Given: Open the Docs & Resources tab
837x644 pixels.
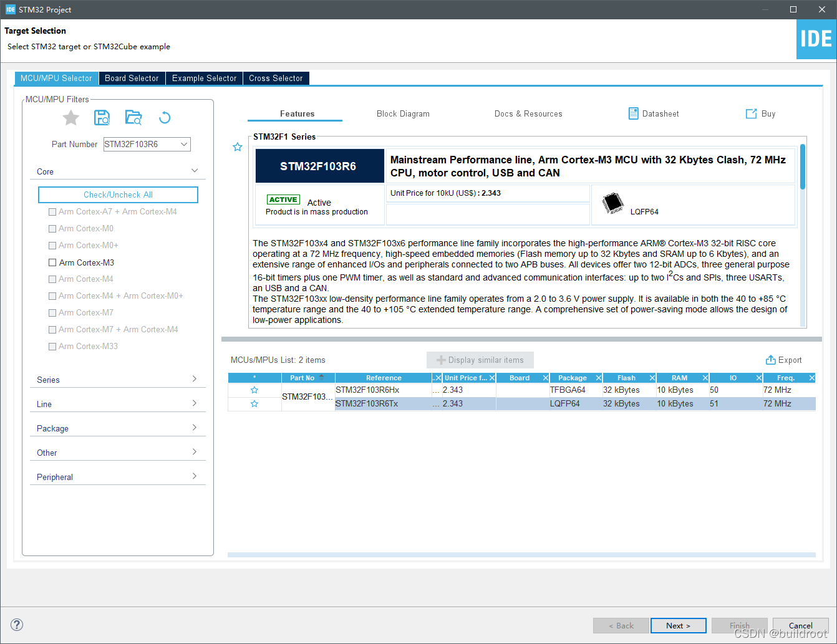Looking at the screenshot, I should click(x=528, y=113).
